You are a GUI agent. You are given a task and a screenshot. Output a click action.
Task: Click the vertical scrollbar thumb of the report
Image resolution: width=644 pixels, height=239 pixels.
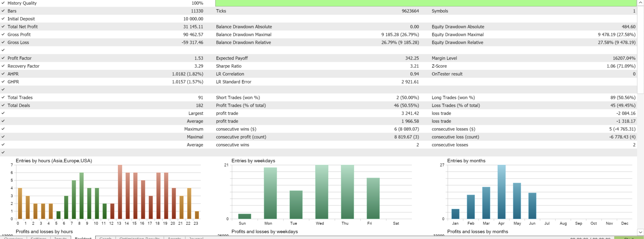click(x=640, y=50)
